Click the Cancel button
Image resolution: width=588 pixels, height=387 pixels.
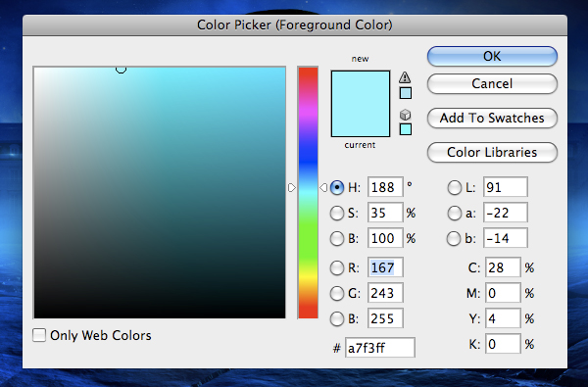point(492,83)
